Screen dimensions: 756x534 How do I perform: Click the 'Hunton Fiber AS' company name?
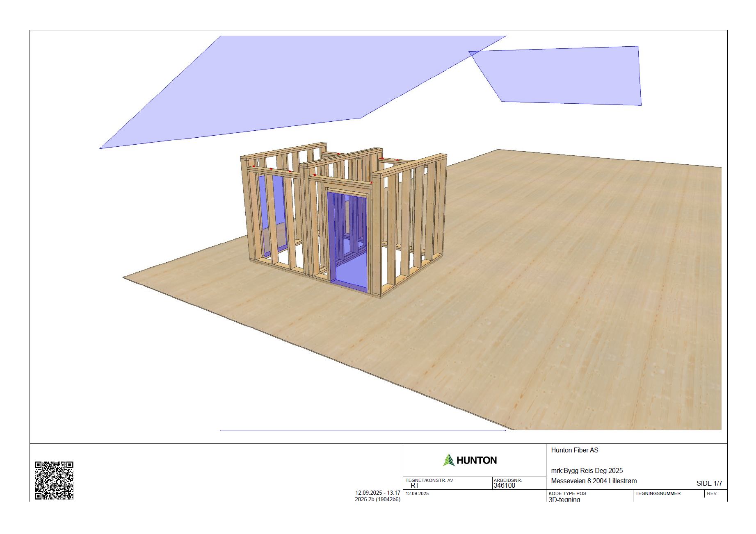coord(574,450)
